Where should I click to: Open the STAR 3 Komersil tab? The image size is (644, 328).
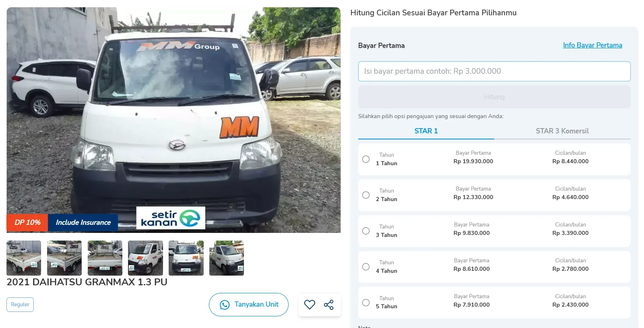(562, 131)
